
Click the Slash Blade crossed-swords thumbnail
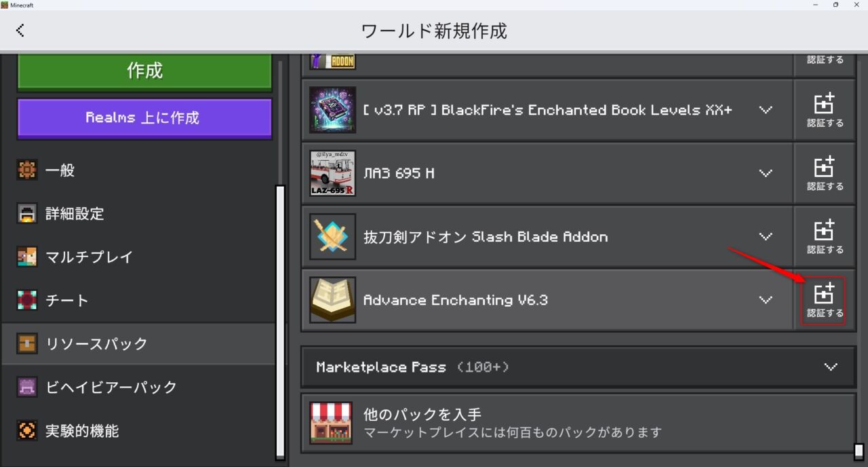[x=332, y=237]
